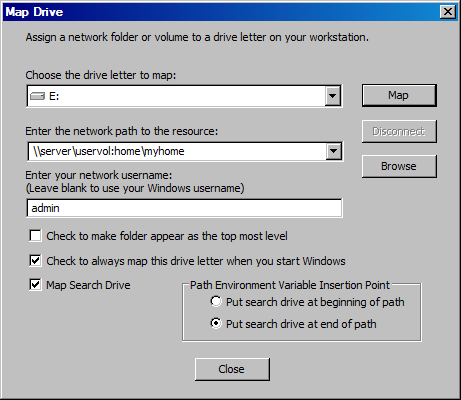Expand the network path dropdown arrow
This screenshot has height=400, width=461.
click(x=334, y=151)
